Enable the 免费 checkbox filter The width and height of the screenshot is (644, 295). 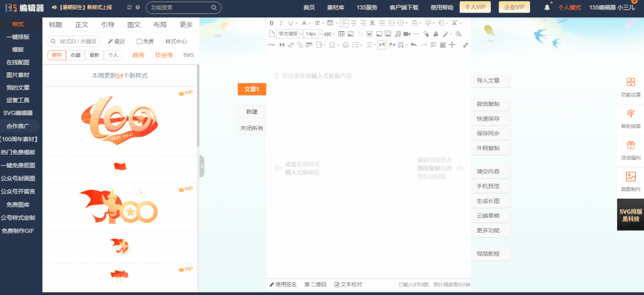coord(140,42)
